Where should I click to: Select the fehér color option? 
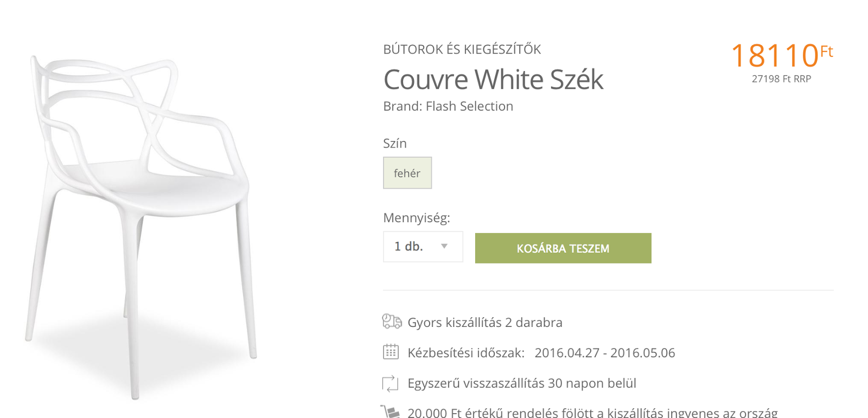[x=407, y=173]
